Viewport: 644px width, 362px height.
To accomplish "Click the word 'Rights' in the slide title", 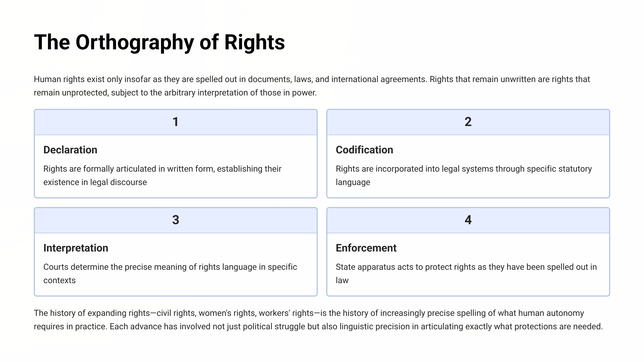I will coord(254,42).
